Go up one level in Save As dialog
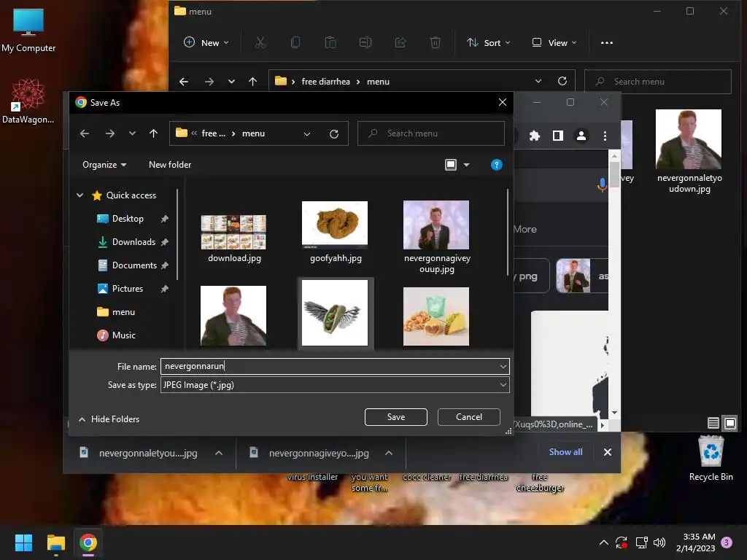 [153, 134]
